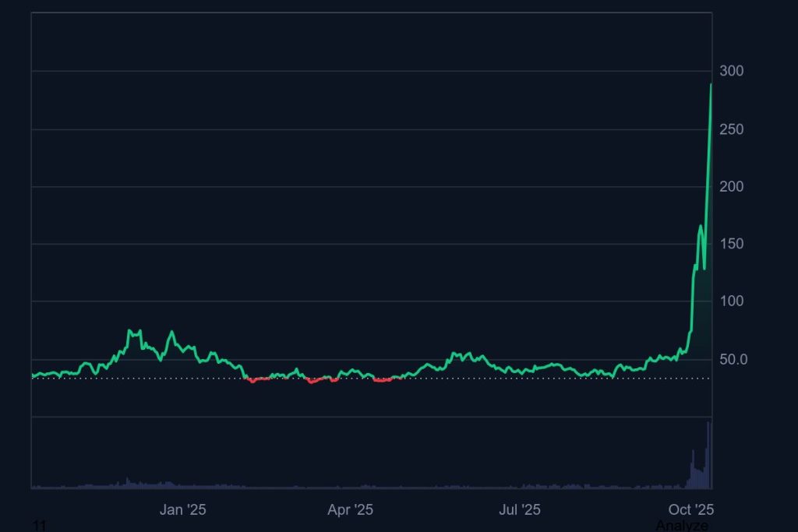This screenshot has width=798, height=532.
Task: Click the peak of the price line near 300
Action: (711, 85)
